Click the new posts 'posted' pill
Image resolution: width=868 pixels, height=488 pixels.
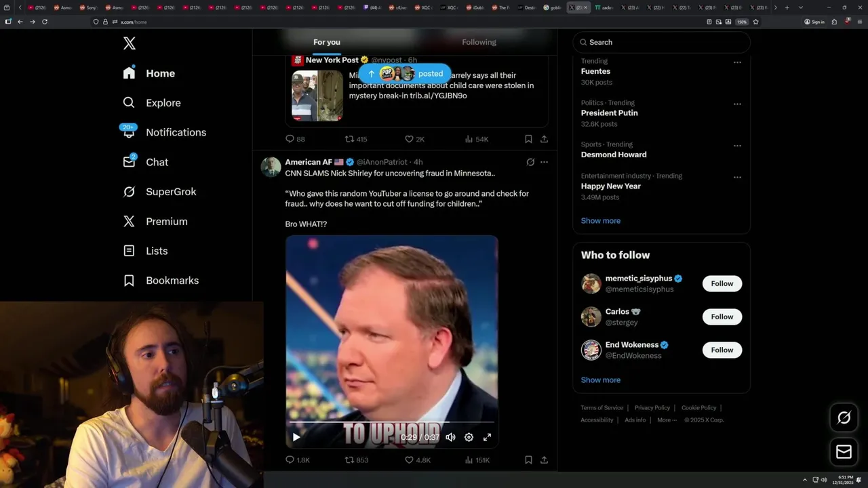(404, 73)
